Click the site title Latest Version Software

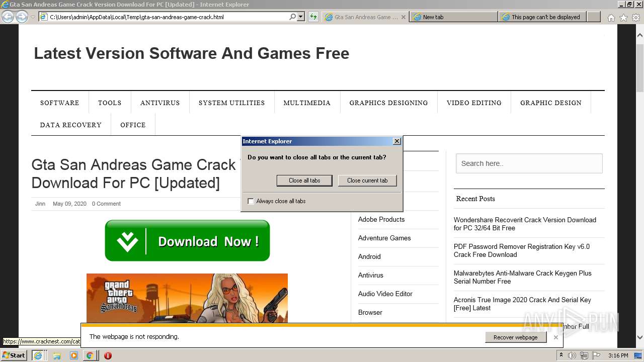point(191,53)
